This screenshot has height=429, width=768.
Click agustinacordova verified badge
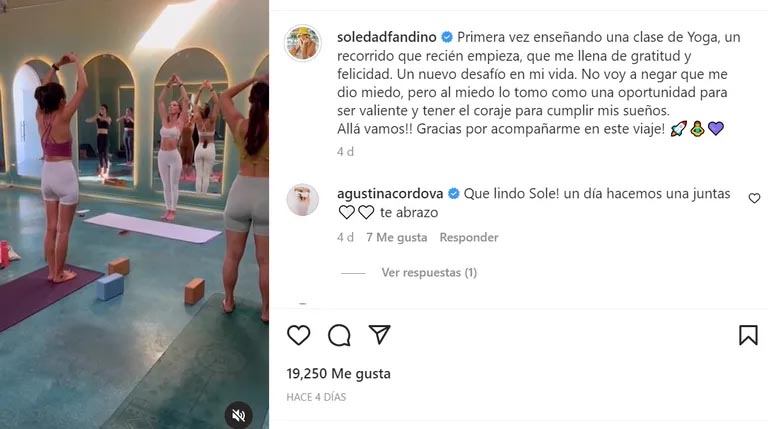tap(454, 193)
